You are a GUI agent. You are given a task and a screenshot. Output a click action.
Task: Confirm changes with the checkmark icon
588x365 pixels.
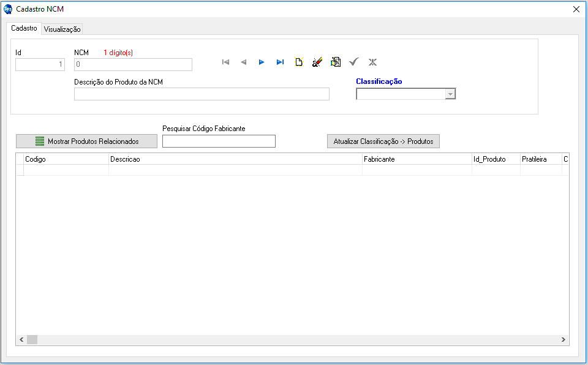(x=353, y=62)
